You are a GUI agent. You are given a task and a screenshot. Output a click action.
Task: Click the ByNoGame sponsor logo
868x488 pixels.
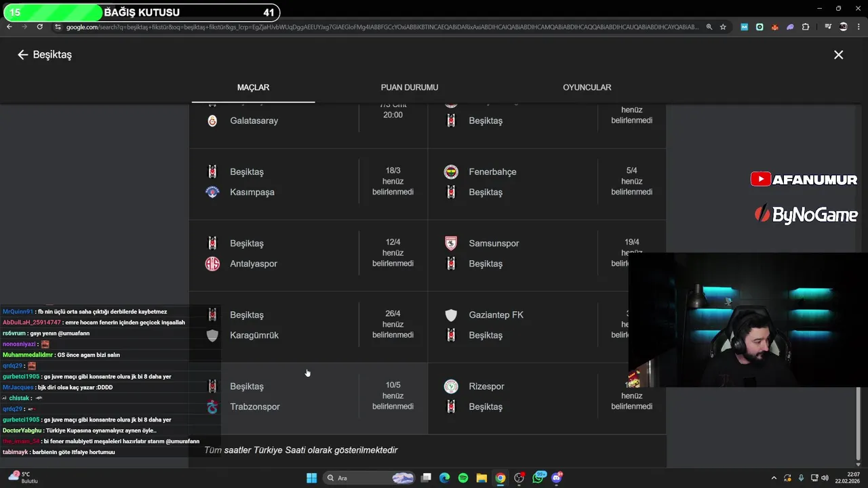point(806,214)
